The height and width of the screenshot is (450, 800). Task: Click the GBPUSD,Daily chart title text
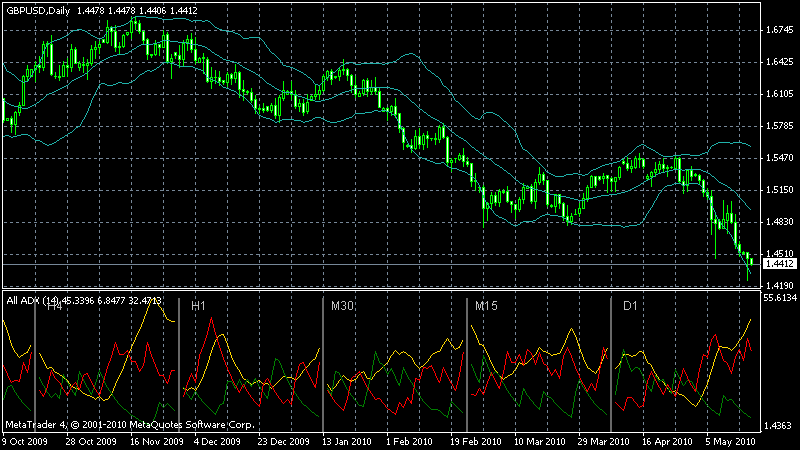coord(38,10)
